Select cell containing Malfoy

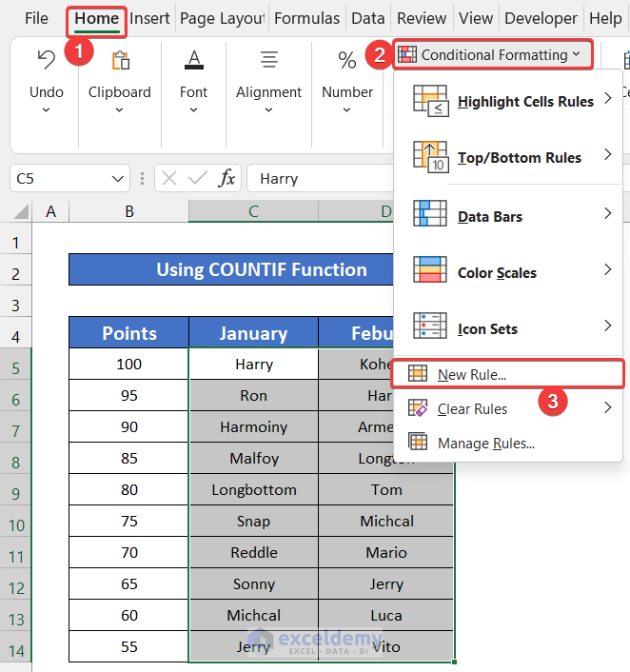(x=254, y=458)
